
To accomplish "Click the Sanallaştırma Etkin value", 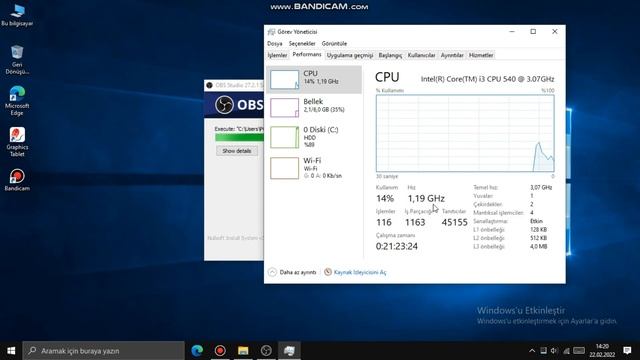I will coord(536,221).
